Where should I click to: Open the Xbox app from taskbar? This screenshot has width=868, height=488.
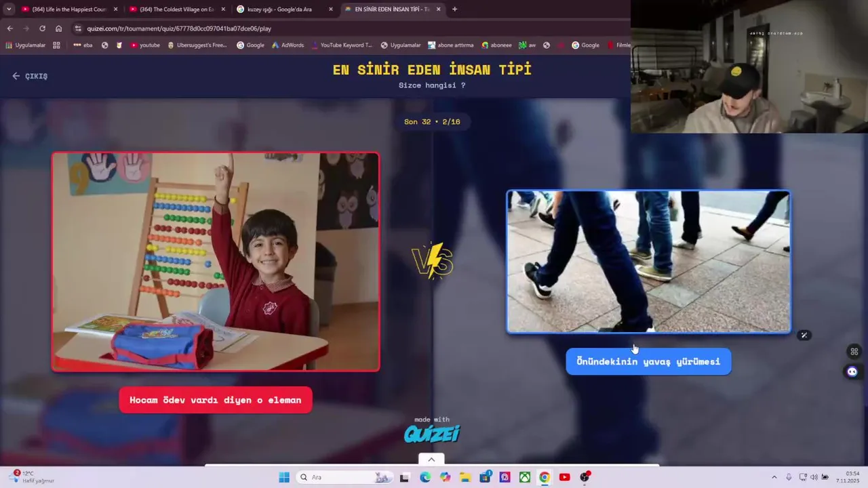click(x=525, y=477)
